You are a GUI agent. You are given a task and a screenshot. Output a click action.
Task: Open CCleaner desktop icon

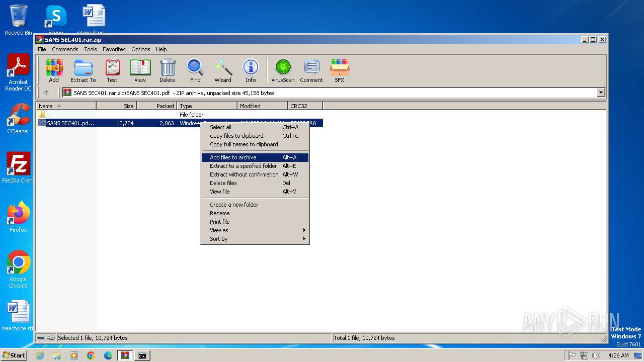[x=18, y=119]
